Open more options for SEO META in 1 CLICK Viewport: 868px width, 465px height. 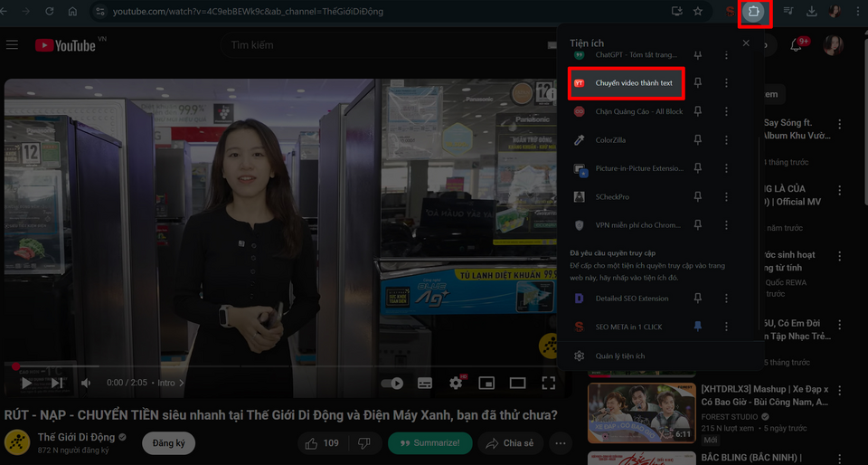pyautogui.click(x=726, y=327)
